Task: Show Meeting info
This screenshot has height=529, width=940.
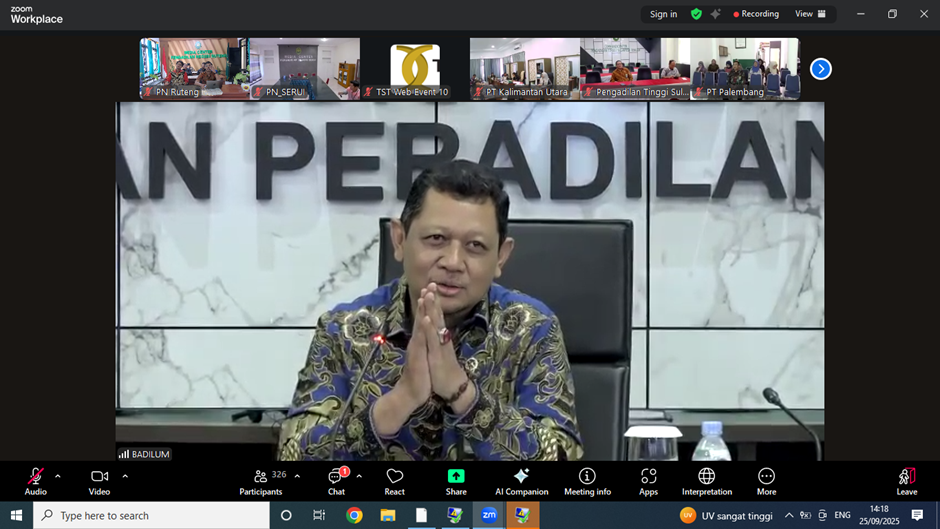Action: (587, 481)
